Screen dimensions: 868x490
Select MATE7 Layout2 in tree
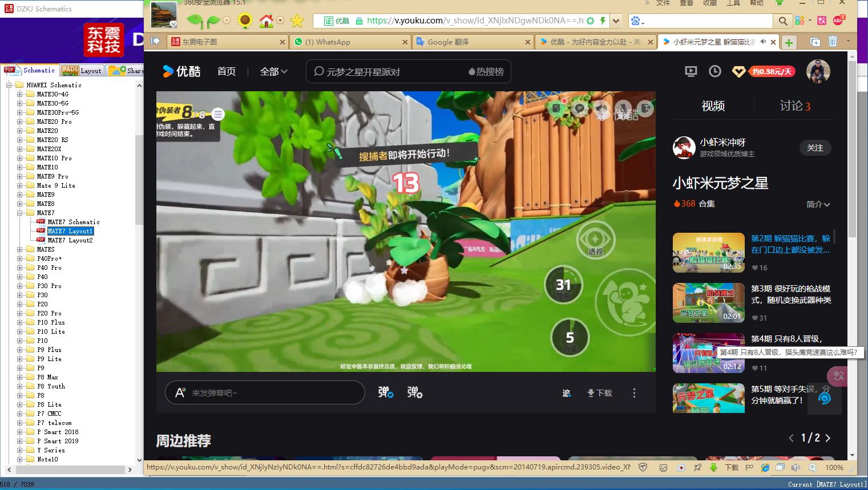70,240
